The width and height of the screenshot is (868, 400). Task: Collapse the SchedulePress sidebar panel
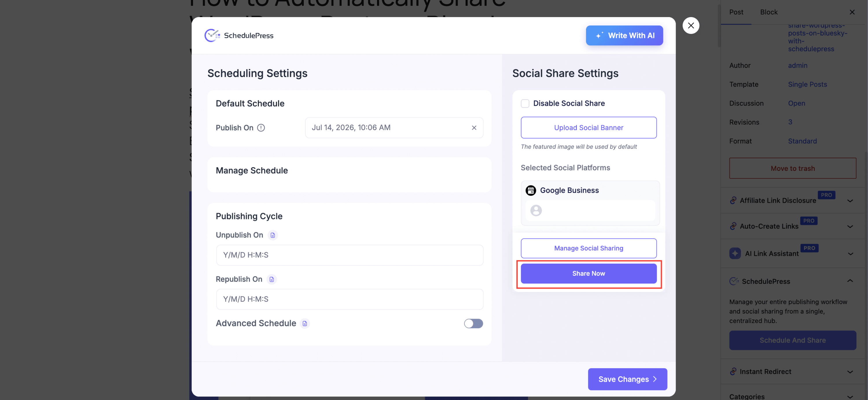point(850,281)
